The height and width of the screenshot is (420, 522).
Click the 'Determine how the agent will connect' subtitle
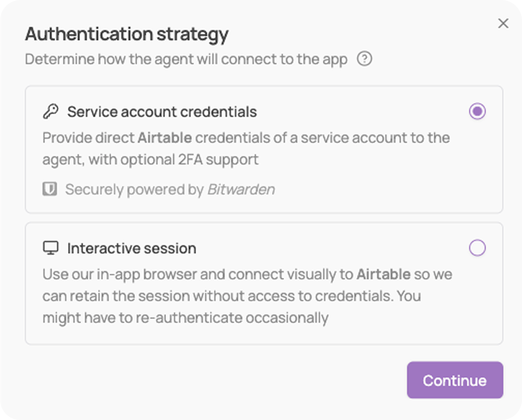pos(186,59)
